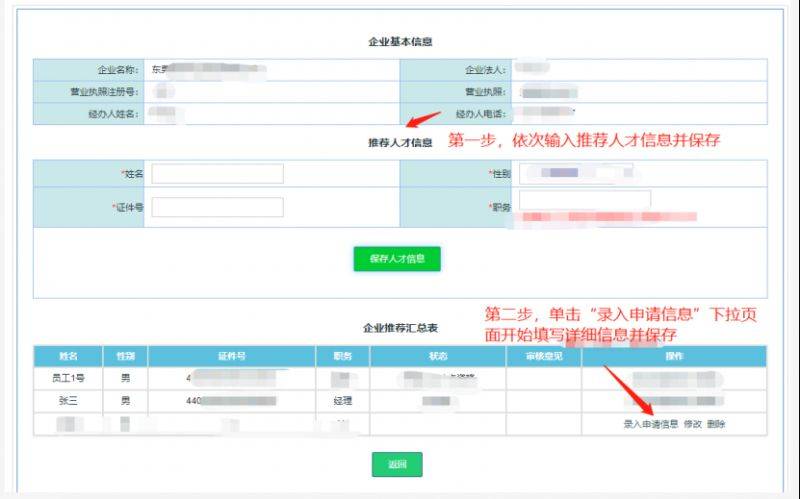Open the 录入申请信息 link
This screenshot has height=499, width=800.
651,424
